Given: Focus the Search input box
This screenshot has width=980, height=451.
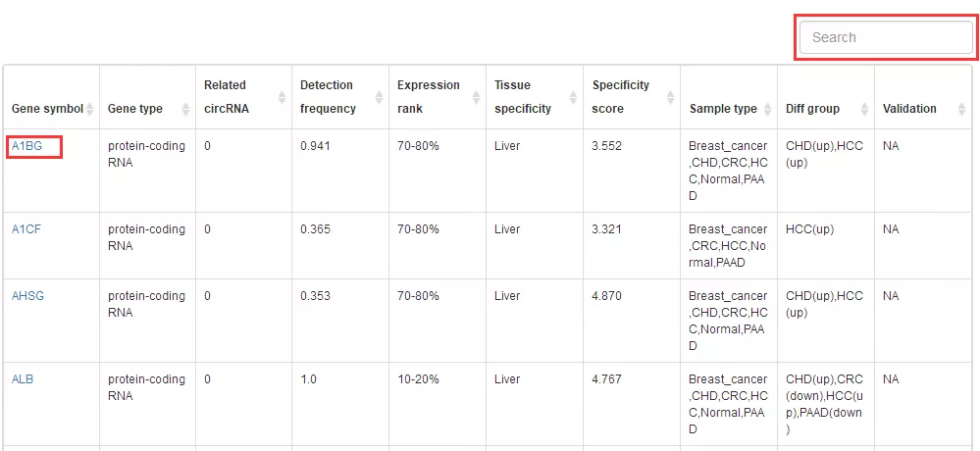Looking at the screenshot, I should pyautogui.click(x=886, y=37).
